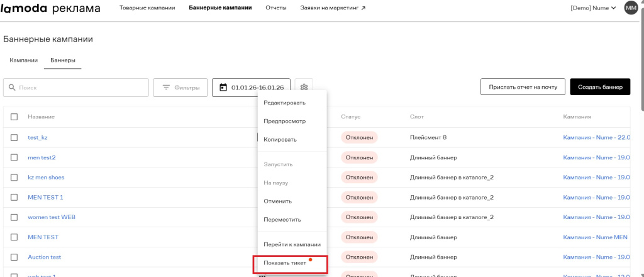The image size is (644, 277).
Task: Click the calendar icon in date range picker
Action: pos(223,88)
